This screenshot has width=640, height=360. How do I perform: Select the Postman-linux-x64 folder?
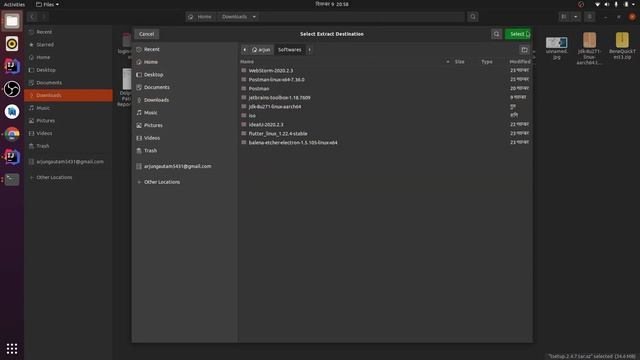(385, 80)
